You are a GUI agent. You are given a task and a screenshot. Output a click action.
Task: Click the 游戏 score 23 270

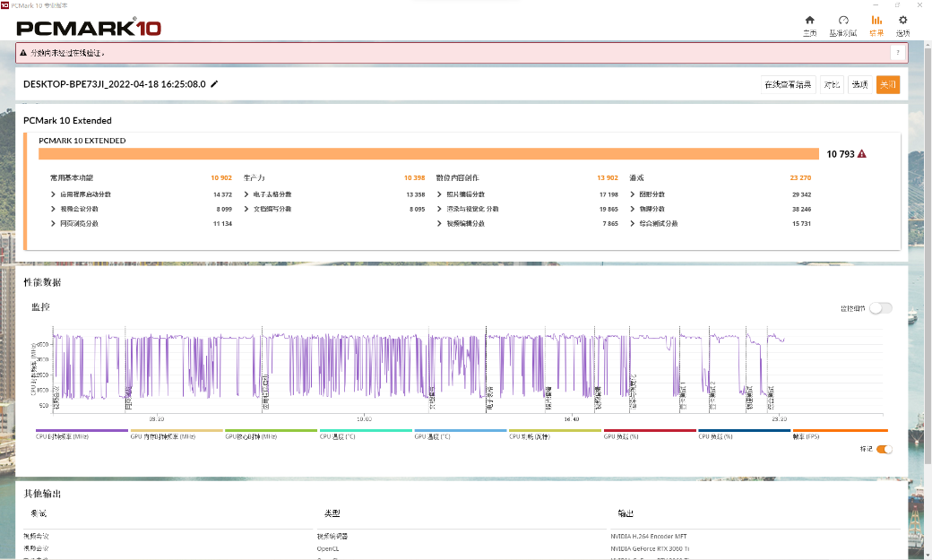click(x=800, y=177)
